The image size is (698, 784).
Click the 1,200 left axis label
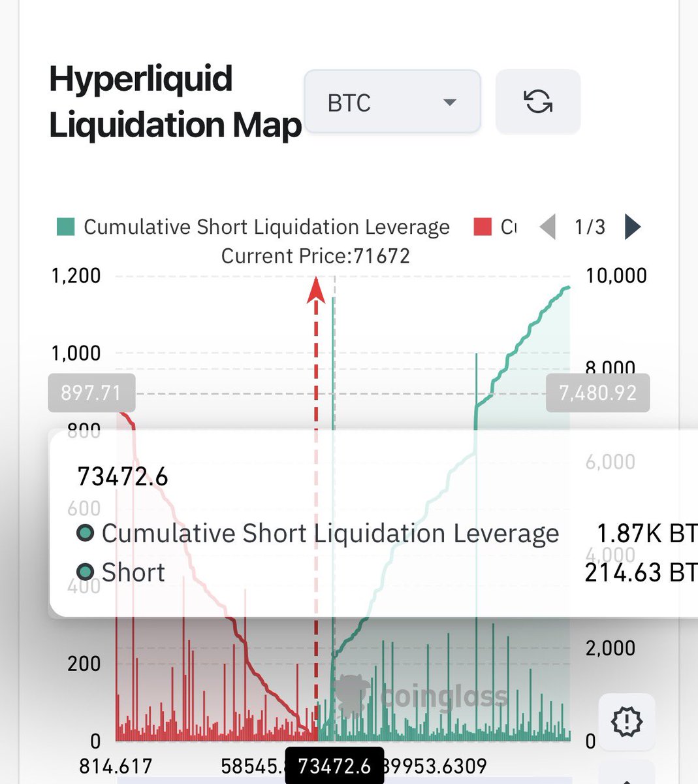coord(76,276)
